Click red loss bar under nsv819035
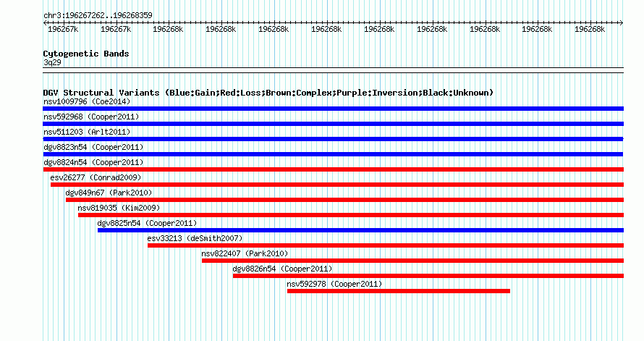The width and height of the screenshot is (644, 341). coord(351,215)
